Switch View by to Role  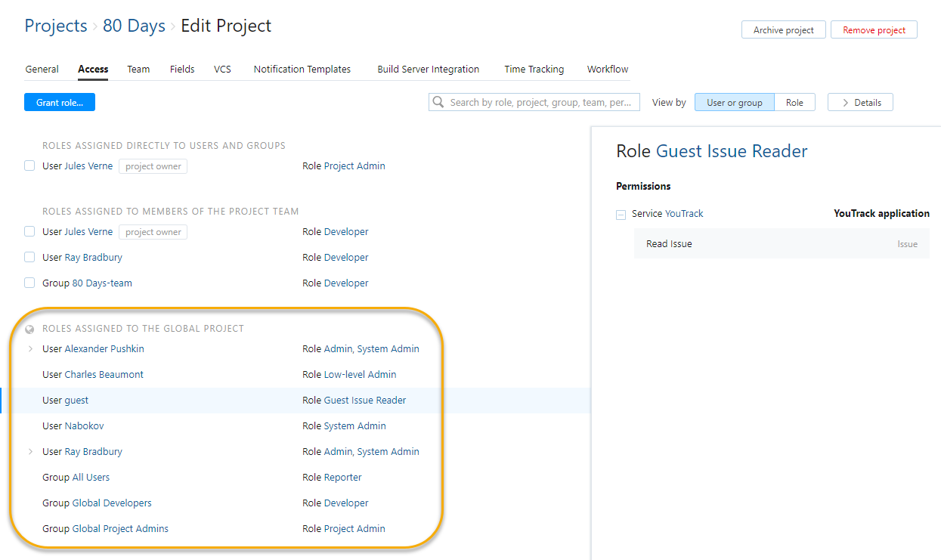tap(794, 101)
